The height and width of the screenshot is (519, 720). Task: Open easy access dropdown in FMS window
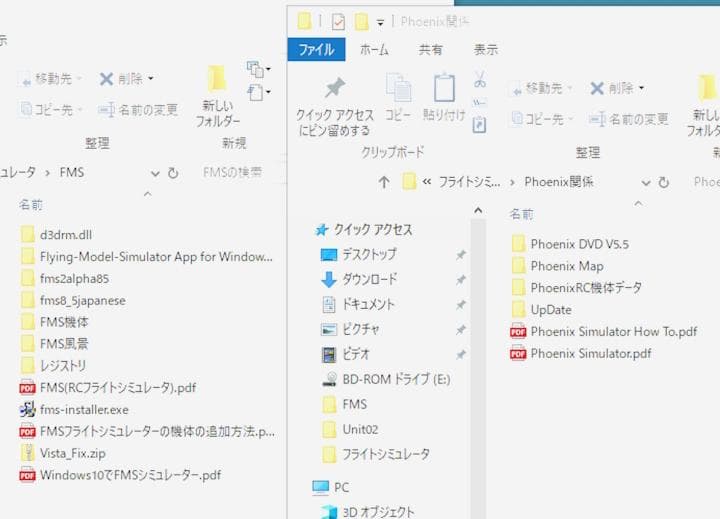(x=259, y=92)
